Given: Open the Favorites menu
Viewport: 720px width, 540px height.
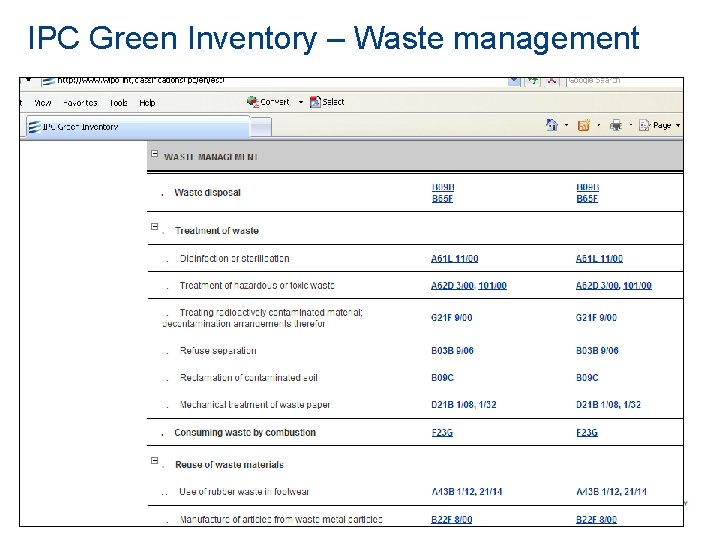Looking at the screenshot, I should click(80, 103).
